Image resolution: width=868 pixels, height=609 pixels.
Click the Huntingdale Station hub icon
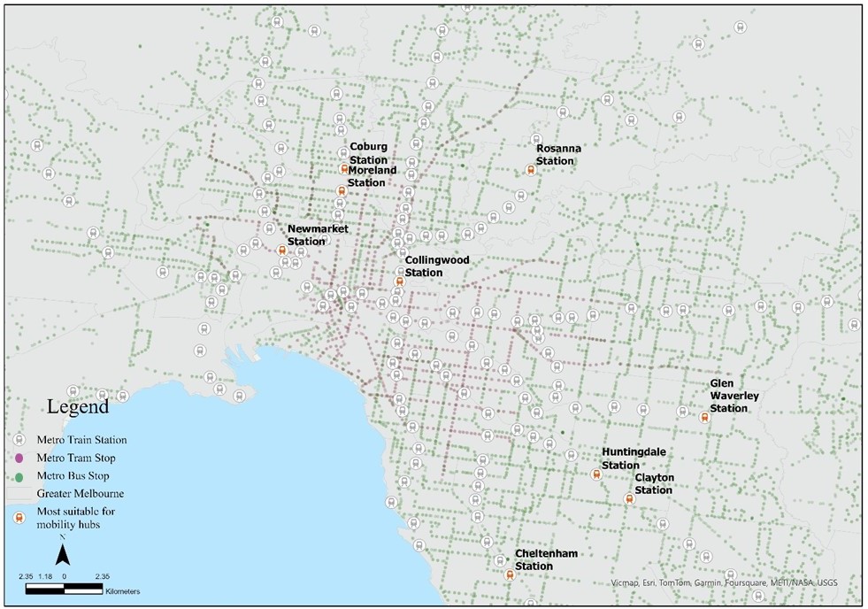[x=597, y=472]
